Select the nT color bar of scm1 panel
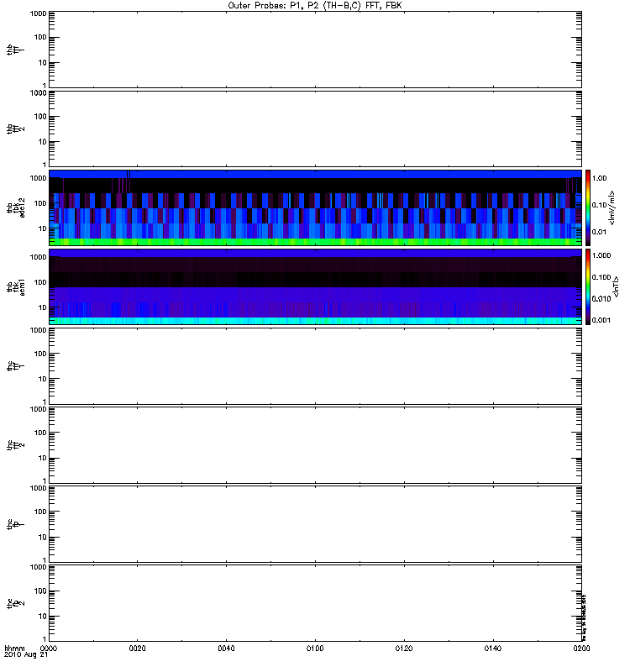Screen dimensions: 630x672 click(591, 286)
